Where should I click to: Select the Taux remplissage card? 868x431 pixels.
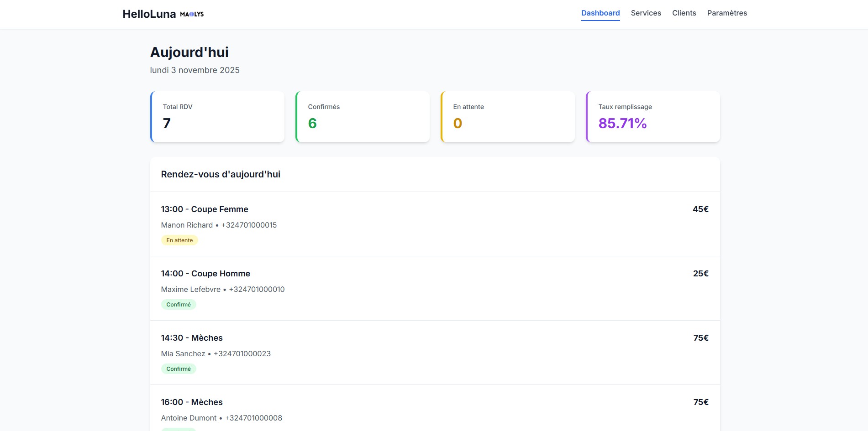click(x=653, y=117)
